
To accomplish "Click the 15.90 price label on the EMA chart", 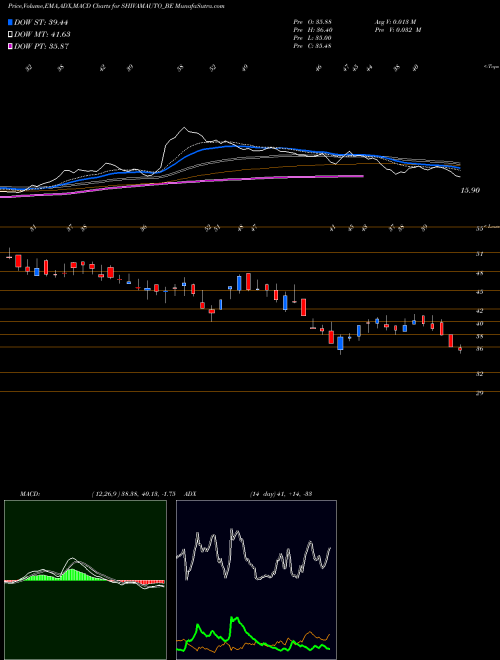I will pyautogui.click(x=470, y=191).
